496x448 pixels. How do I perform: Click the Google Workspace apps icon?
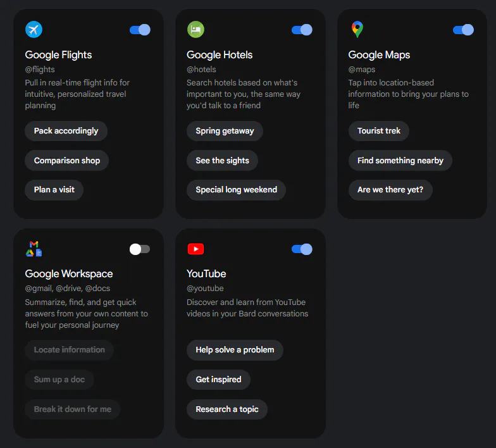tap(34, 249)
